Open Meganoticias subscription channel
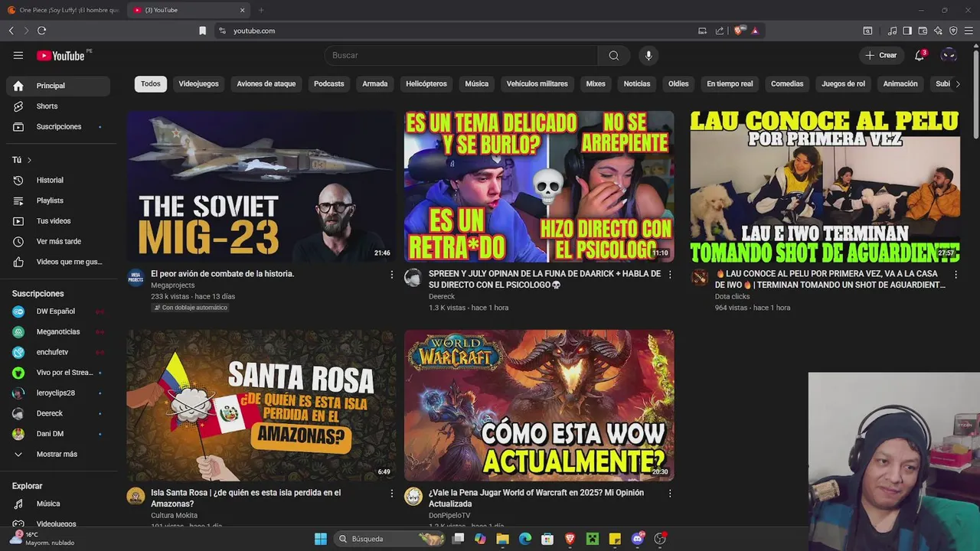Image resolution: width=980 pixels, height=551 pixels. pyautogui.click(x=58, y=331)
